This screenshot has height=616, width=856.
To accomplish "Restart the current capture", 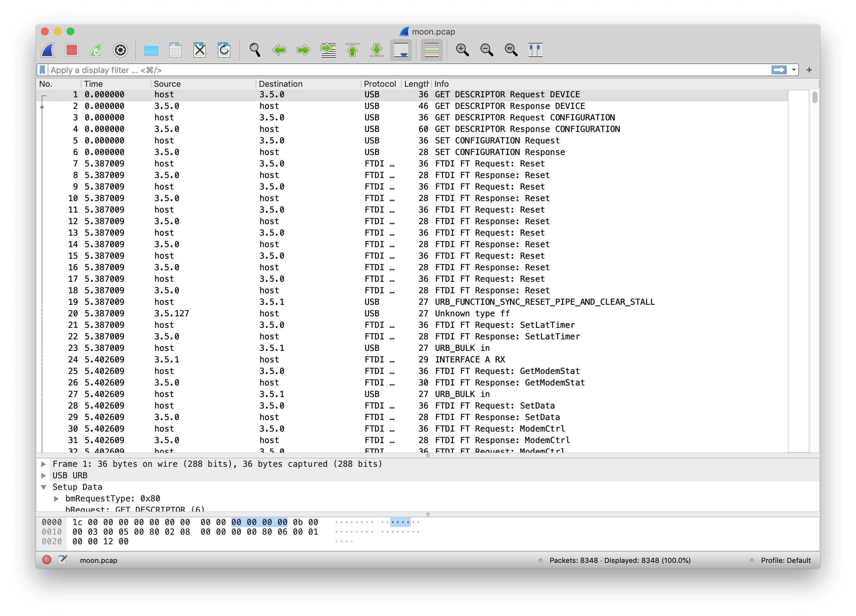I will pyautogui.click(x=96, y=50).
